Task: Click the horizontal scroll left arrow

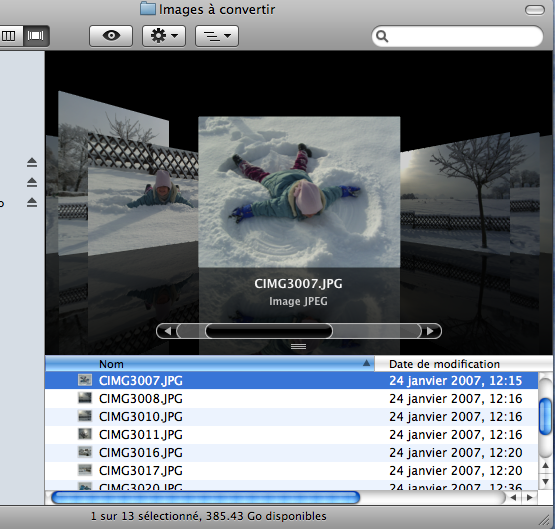Action: [513, 498]
